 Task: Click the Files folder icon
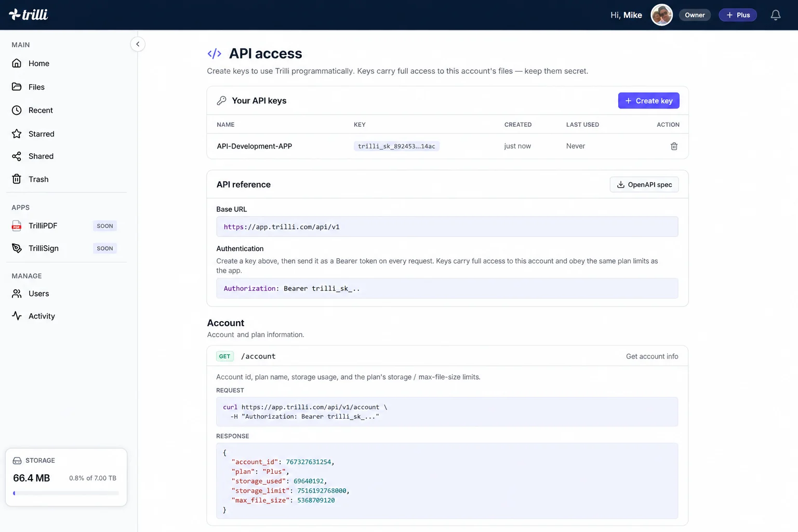click(x=17, y=87)
